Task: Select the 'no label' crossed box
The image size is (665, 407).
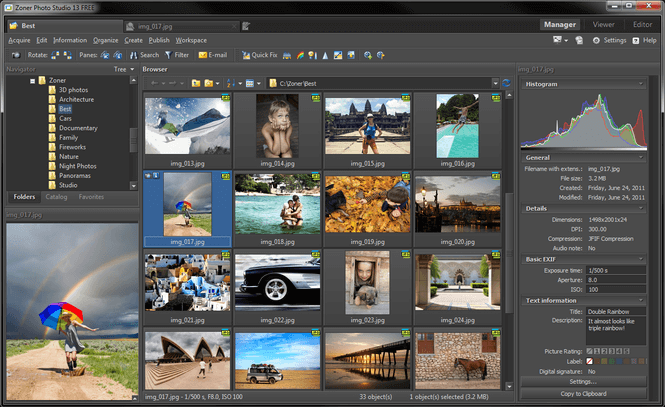Action: pyautogui.click(x=588, y=361)
